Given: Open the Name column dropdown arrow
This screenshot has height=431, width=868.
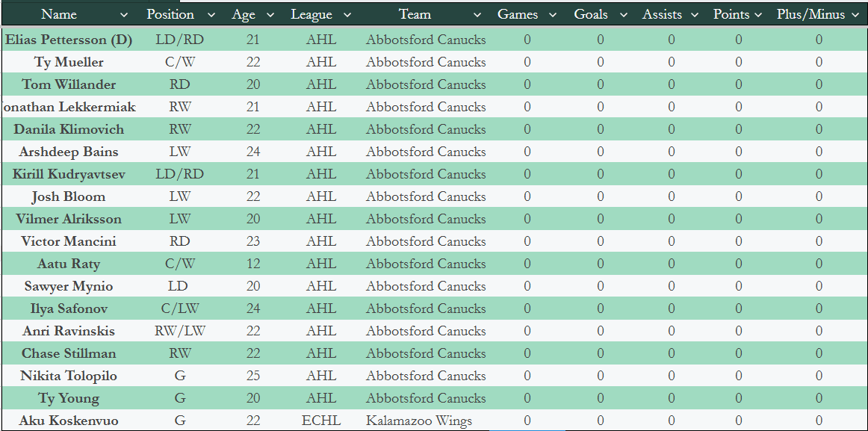Looking at the screenshot, I should coord(124,15).
